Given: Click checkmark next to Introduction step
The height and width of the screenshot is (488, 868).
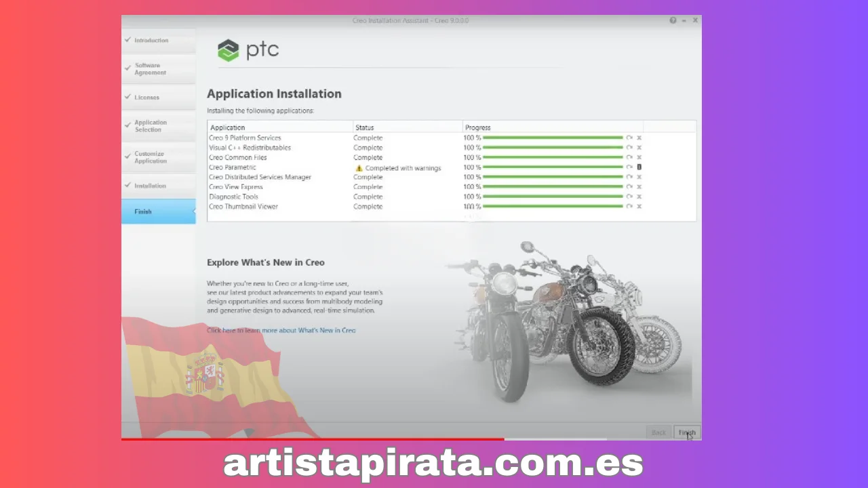Looking at the screenshot, I should coord(127,40).
